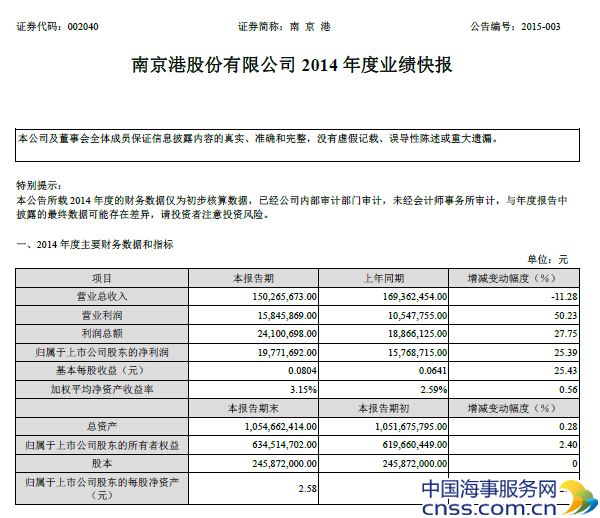This screenshot has width=600, height=518.
Task: Click the 基本每股收益（元） label
Action: [102, 370]
